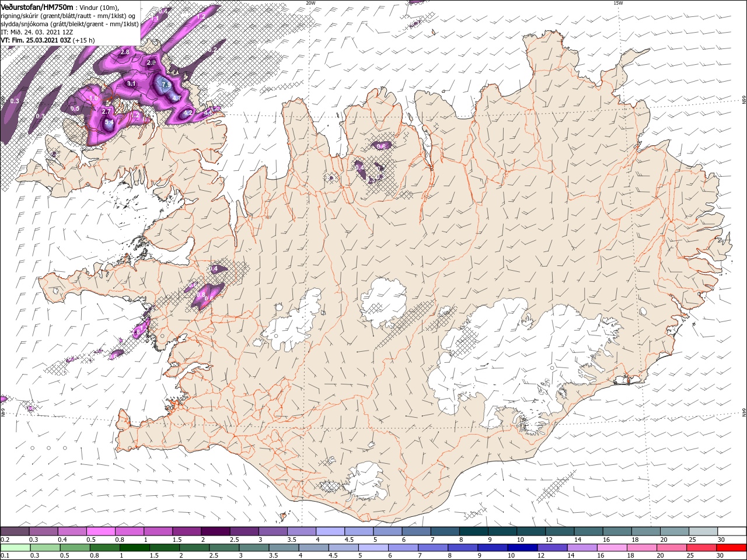Viewport: 747px width, 560px height.
Task: Click the darkest purple 2 swatch in top legend
Action: pos(215,531)
